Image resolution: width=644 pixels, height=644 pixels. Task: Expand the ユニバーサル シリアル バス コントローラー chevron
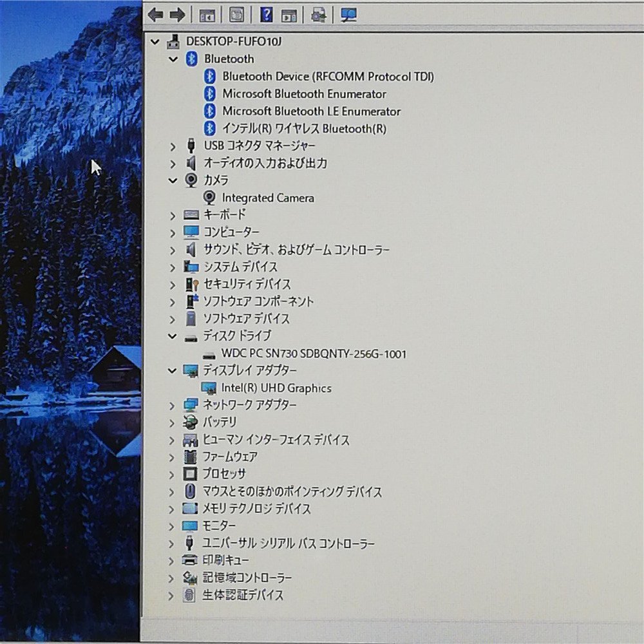click(172, 544)
